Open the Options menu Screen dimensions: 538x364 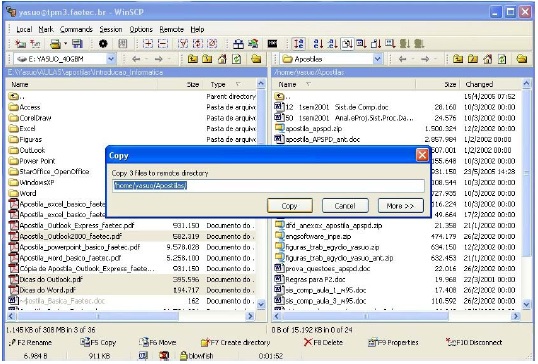141,30
